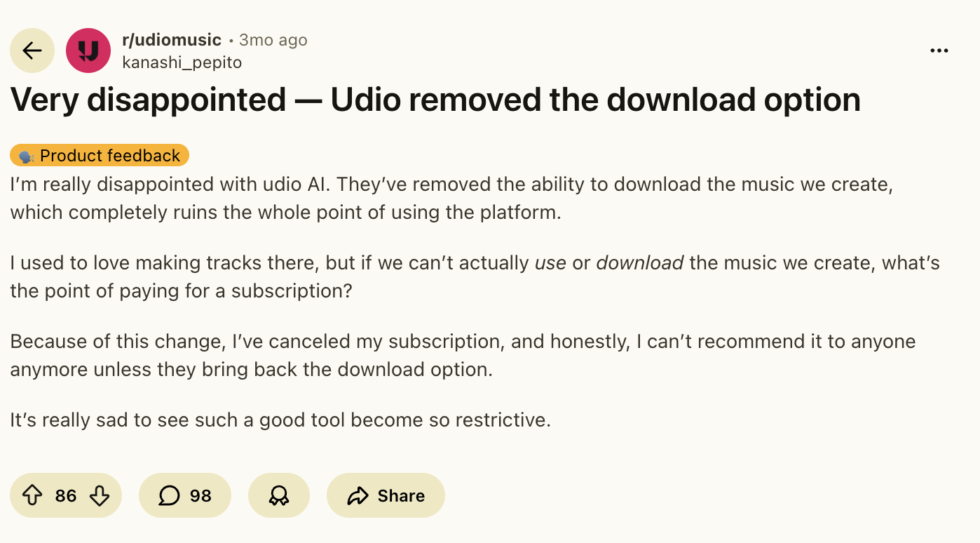This screenshot has height=543, width=980.
Task: Click the italic word "download" in the post
Action: tap(639, 263)
